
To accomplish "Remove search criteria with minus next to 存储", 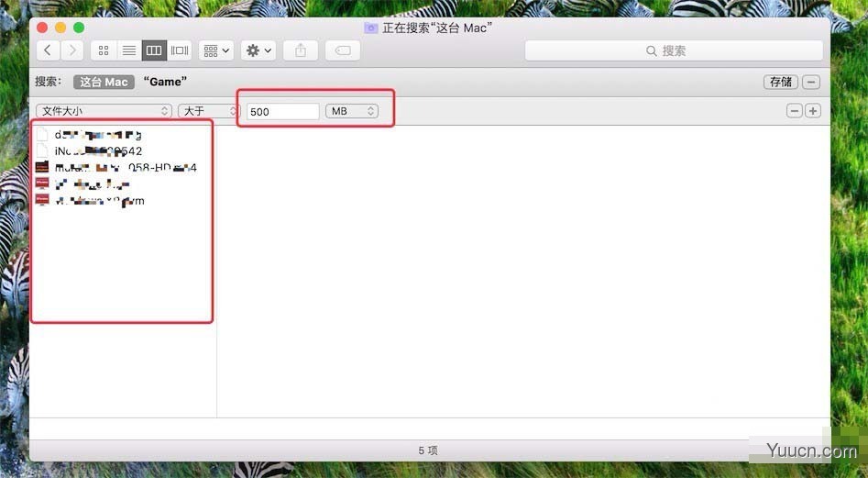I will point(811,82).
